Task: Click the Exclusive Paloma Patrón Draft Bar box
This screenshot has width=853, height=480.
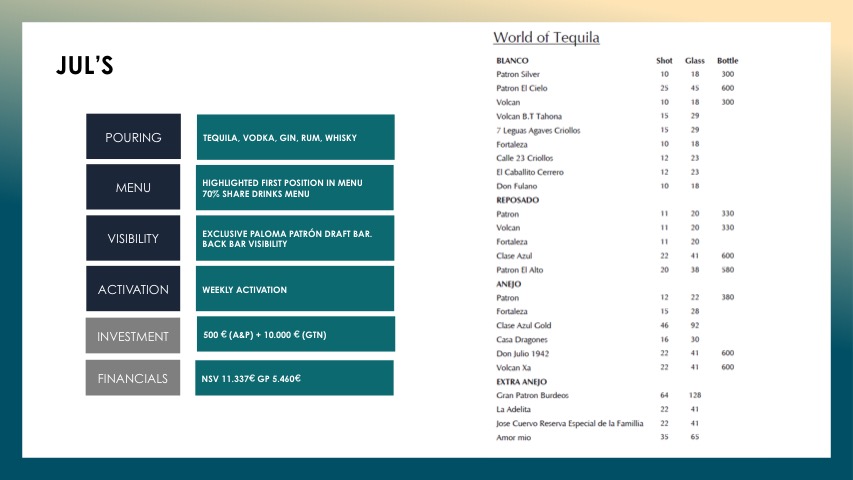Action: coord(295,238)
